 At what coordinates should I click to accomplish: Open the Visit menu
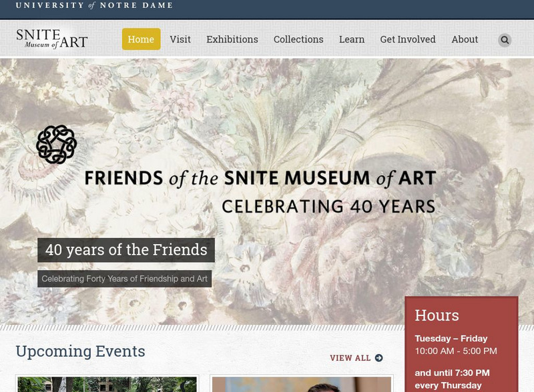tap(182, 39)
